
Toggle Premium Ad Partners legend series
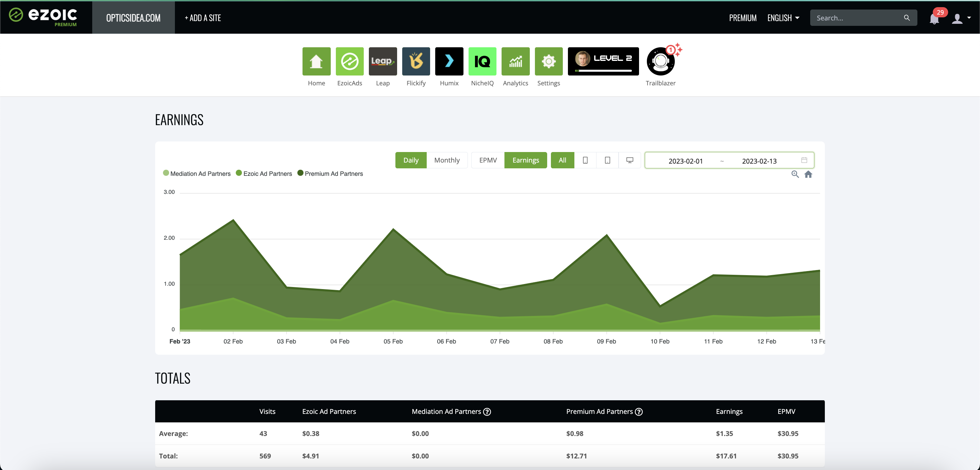[330, 173]
